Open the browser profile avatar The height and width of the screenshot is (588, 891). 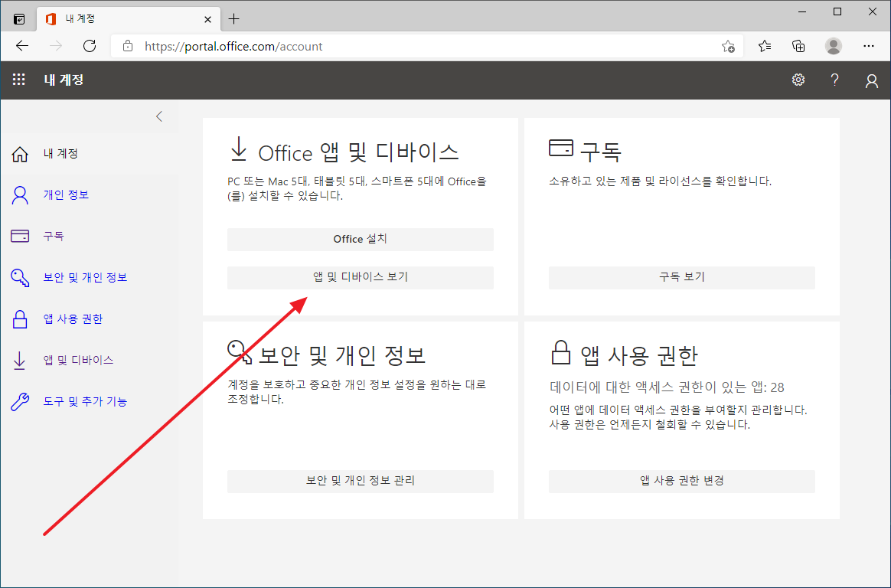pos(834,46)
